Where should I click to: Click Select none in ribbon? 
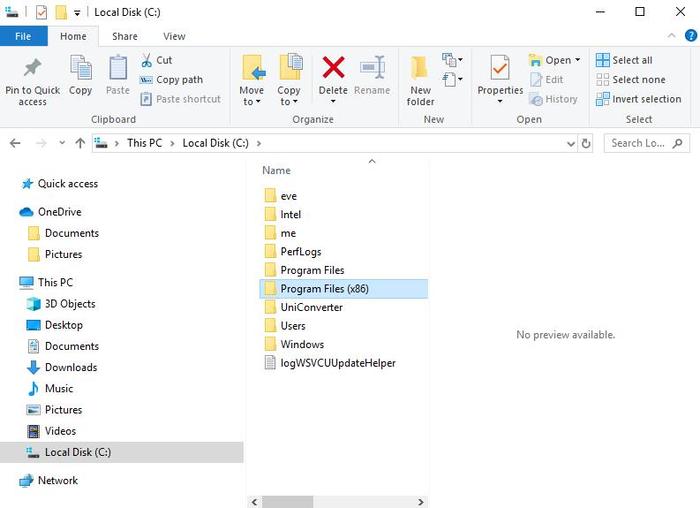tap(631, 80)
